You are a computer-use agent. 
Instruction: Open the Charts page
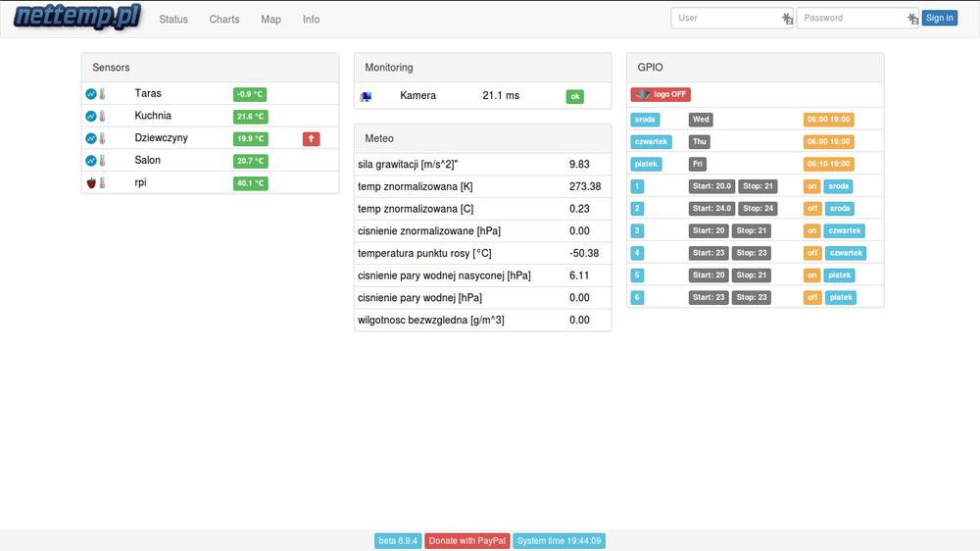(224, 20)
